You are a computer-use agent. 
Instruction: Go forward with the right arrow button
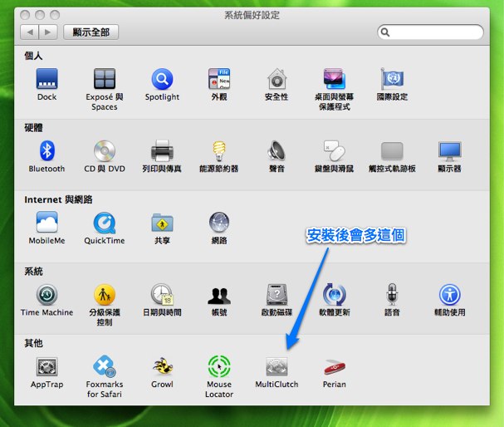coord(48,32)
